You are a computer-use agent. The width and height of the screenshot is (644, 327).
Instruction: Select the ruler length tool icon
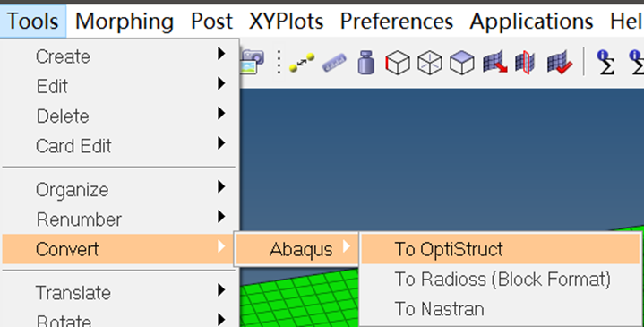pos(334,63)
